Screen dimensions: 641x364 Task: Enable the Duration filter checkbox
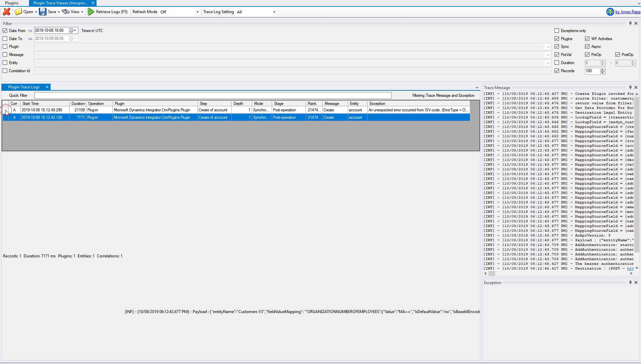coord(557,62)
